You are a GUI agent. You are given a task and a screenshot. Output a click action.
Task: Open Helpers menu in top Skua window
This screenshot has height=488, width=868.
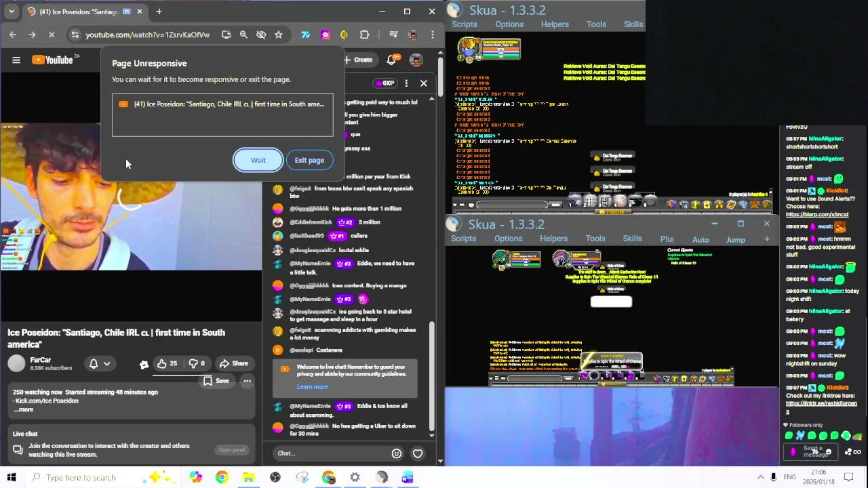pyautogui.click(x=555, y=24)
